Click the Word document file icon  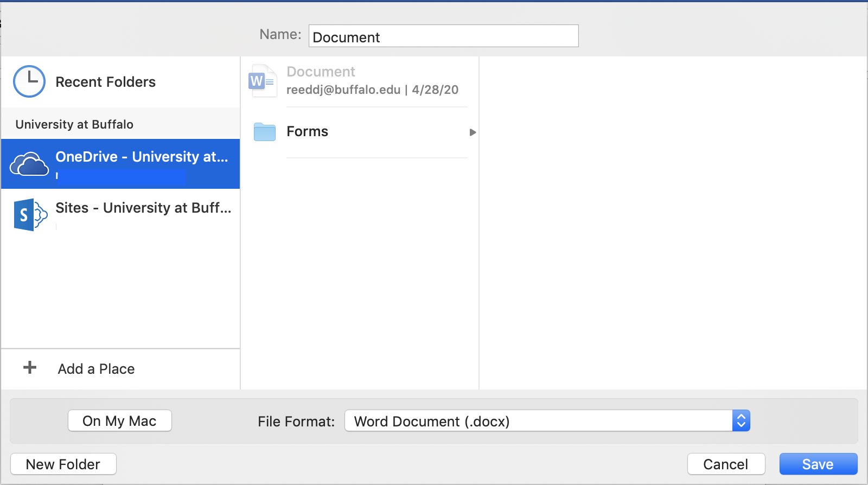tap(263, 81)
